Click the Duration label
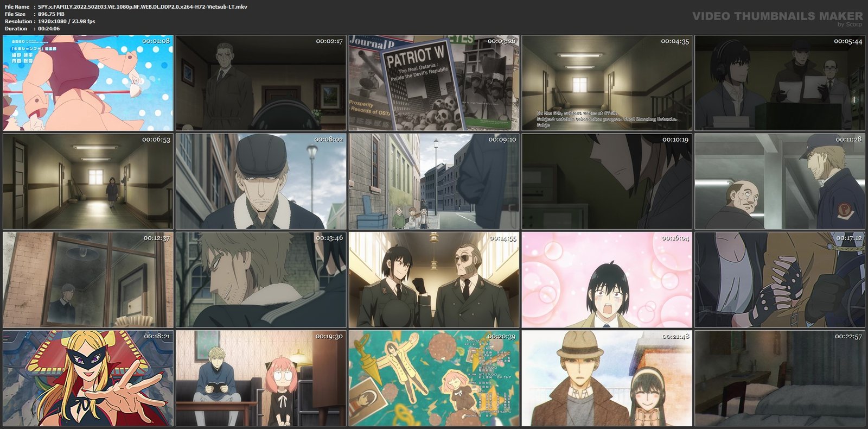 pos(16,29)
